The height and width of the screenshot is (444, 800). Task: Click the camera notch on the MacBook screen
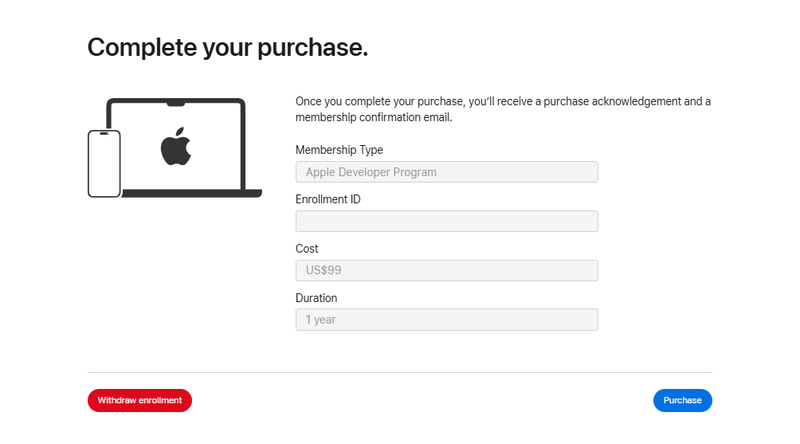(x=176, y=102)
